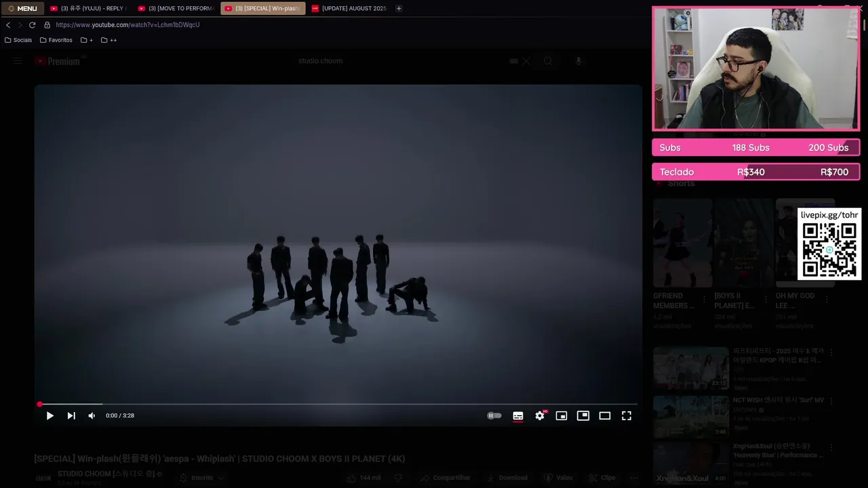Click the site security lock icon

click(47, 25)
